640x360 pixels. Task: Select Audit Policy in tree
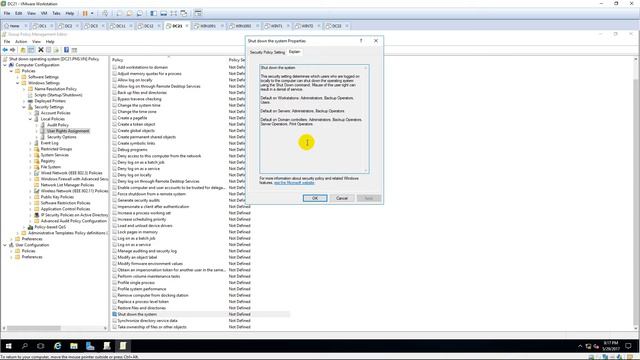58,125
